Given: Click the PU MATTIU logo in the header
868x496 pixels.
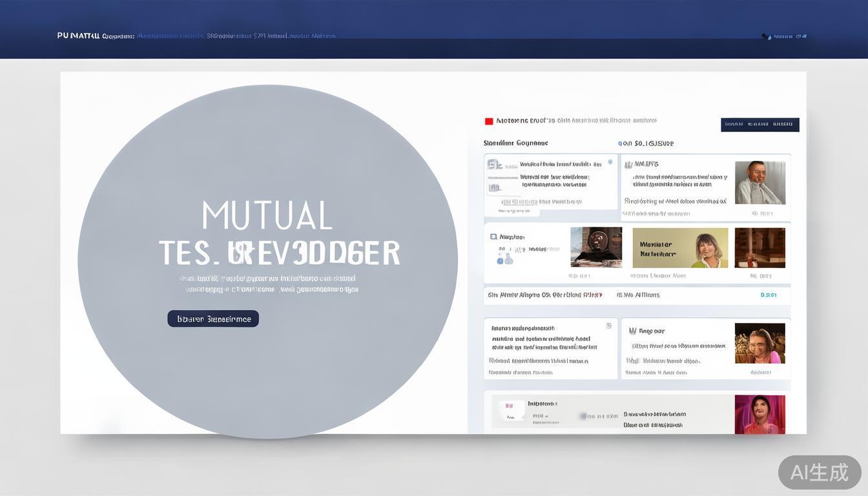Looking at the screenshot, I should point(78,36).
